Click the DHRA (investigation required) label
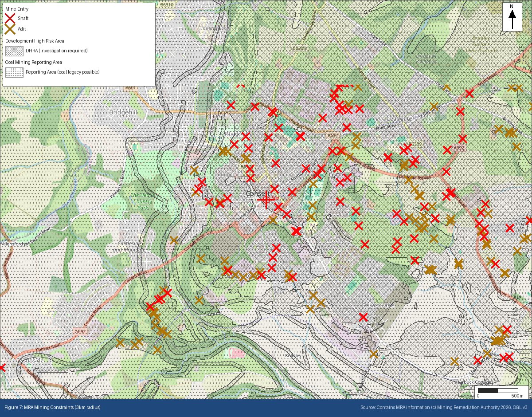The image size is (532, 417). click(57, 51)
